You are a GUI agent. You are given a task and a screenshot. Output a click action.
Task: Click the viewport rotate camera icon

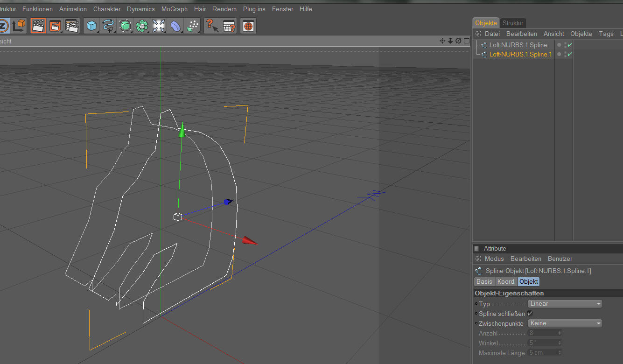pyautogui.click(x=458, y=41)
